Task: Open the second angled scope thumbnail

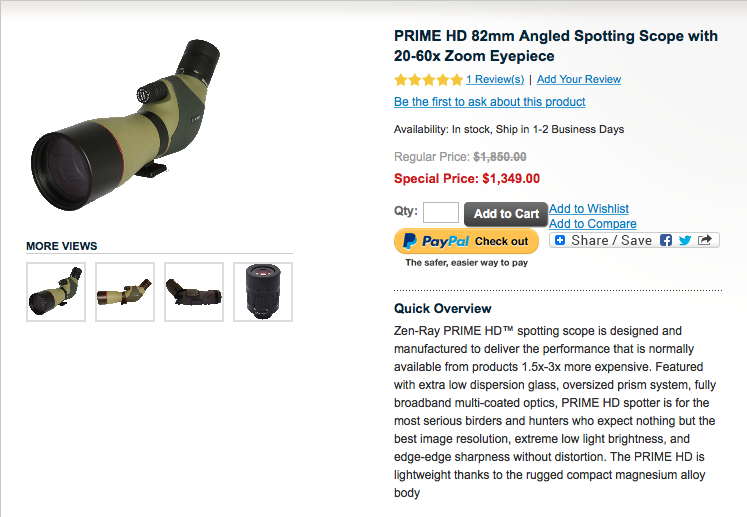Action: pyautogui.click(x=125, y=291)
